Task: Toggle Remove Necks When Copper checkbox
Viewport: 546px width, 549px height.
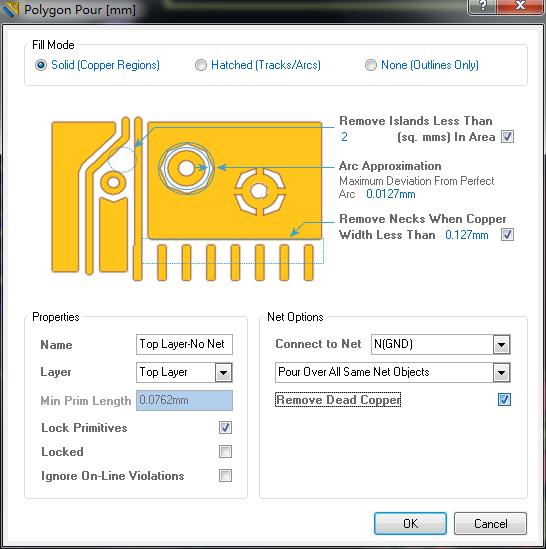Action: [507, 235]
